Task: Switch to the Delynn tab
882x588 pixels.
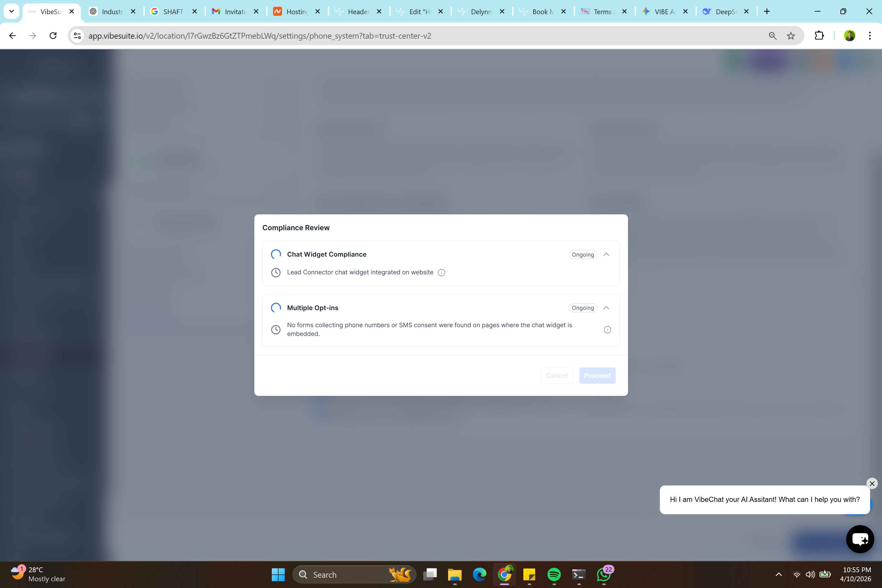Action: [x=482, y=12]
